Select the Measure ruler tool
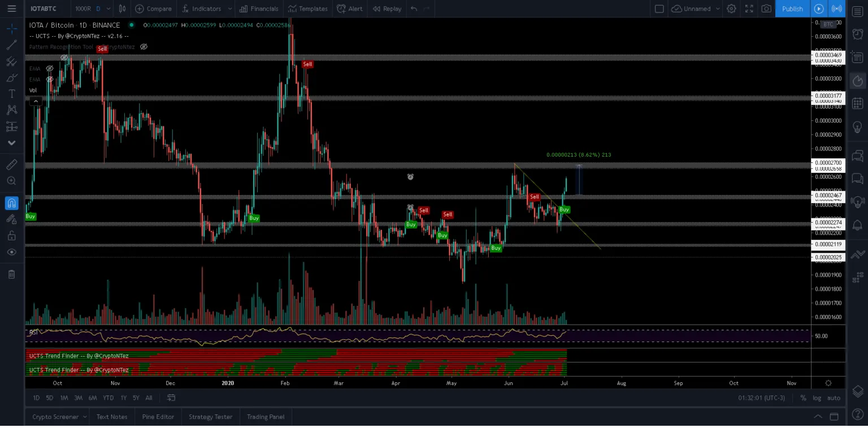 pyautogui.click(x=11, y=165)
